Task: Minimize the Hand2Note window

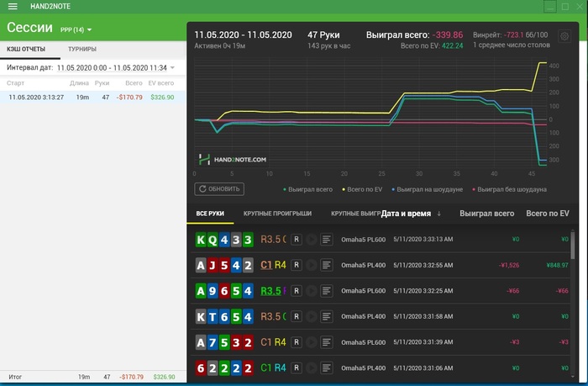Action: point(550,7)
